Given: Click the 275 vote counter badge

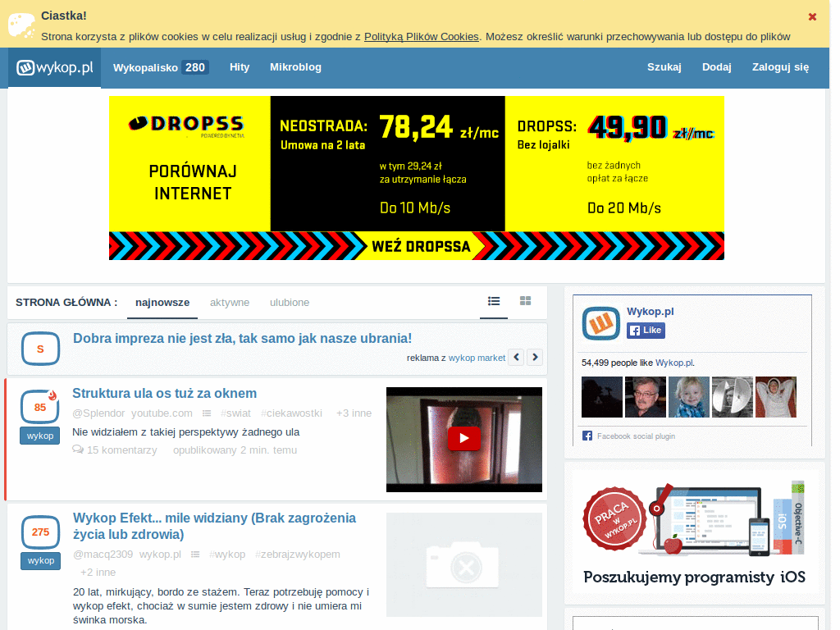Looking at the screenshot, I should click(41, 532).
